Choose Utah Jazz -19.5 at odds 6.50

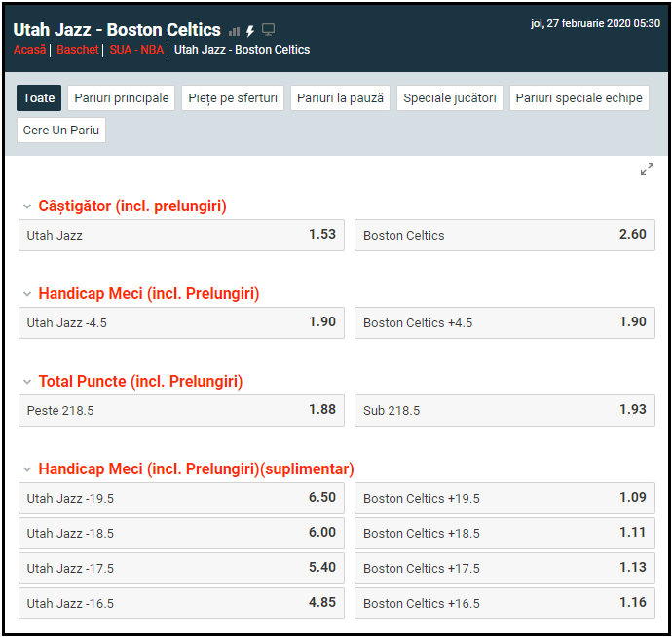coord(181,498)
